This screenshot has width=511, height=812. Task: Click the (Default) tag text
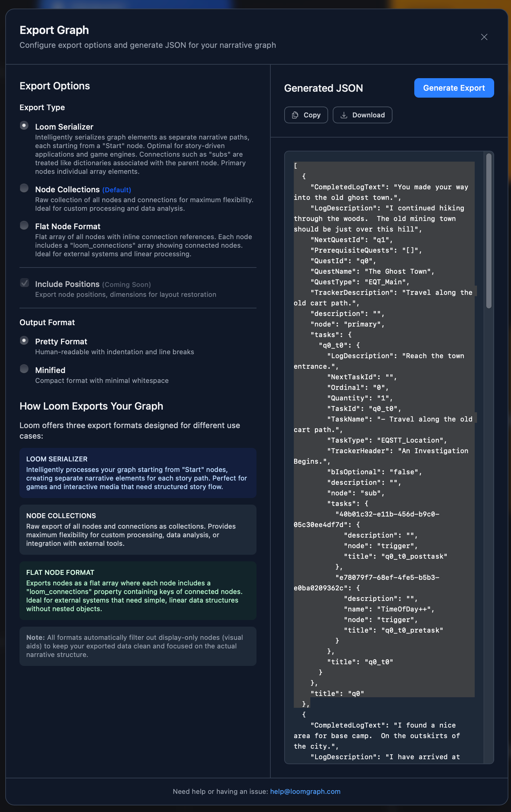(117, 190)
